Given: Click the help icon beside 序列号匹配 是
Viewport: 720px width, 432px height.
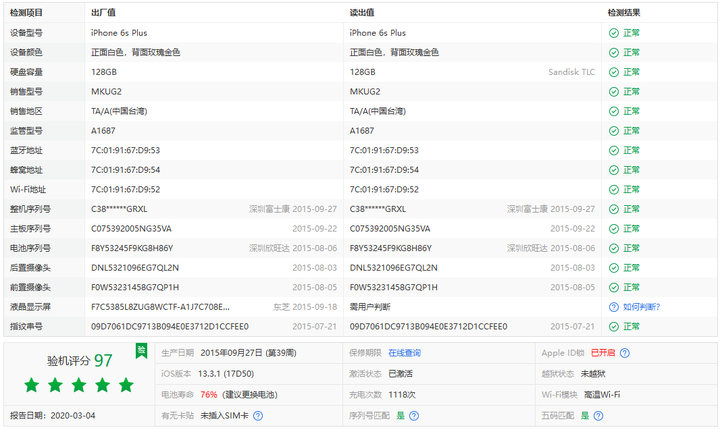Looking at the screenshot, I should pyautogui.click(x=414, y=416).
